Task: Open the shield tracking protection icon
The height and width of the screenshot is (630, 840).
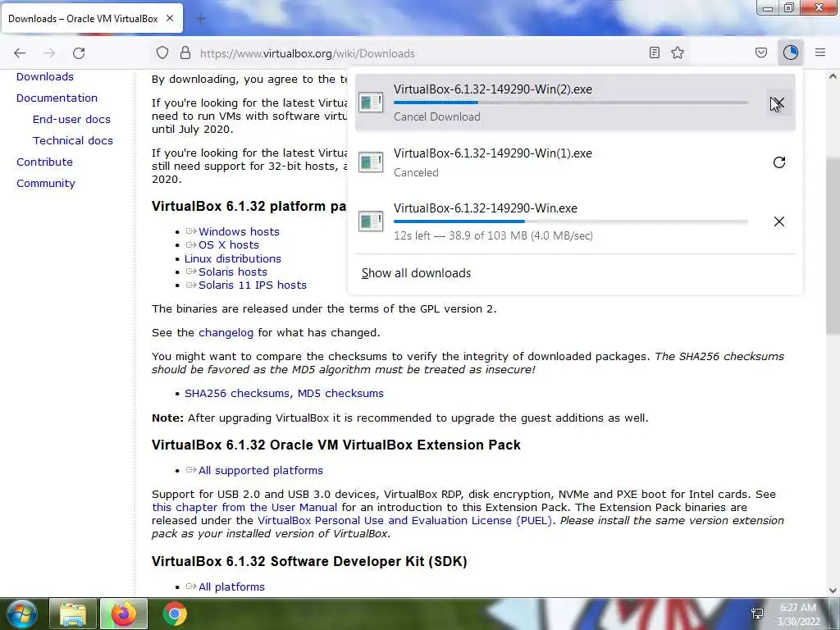Action: coord(162,53)
